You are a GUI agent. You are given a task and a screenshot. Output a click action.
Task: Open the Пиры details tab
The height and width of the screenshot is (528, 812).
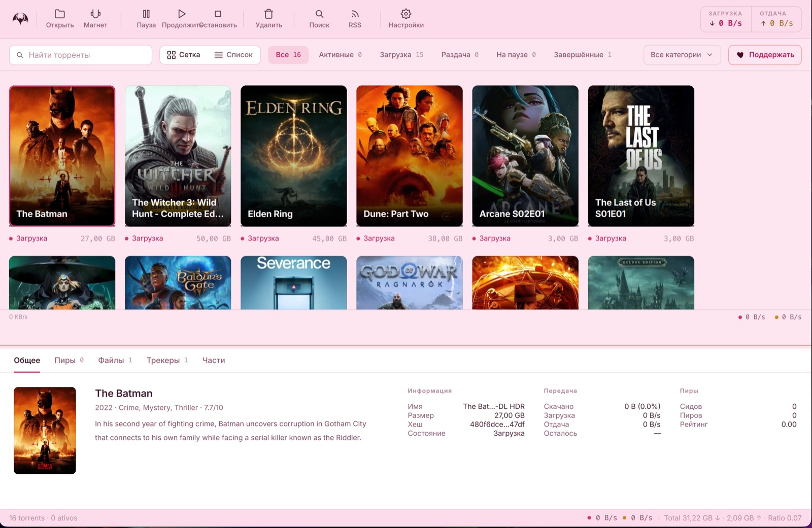(x=69, y=360)
